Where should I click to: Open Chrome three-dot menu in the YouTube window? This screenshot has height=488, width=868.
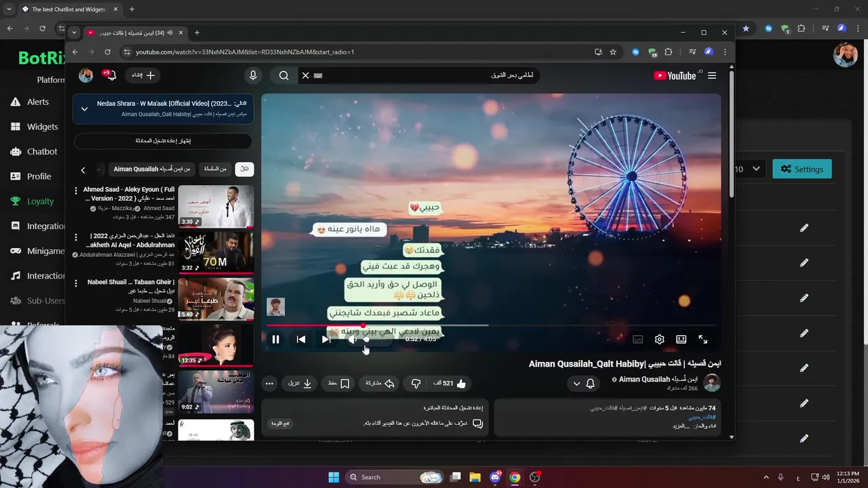(725, 52)
